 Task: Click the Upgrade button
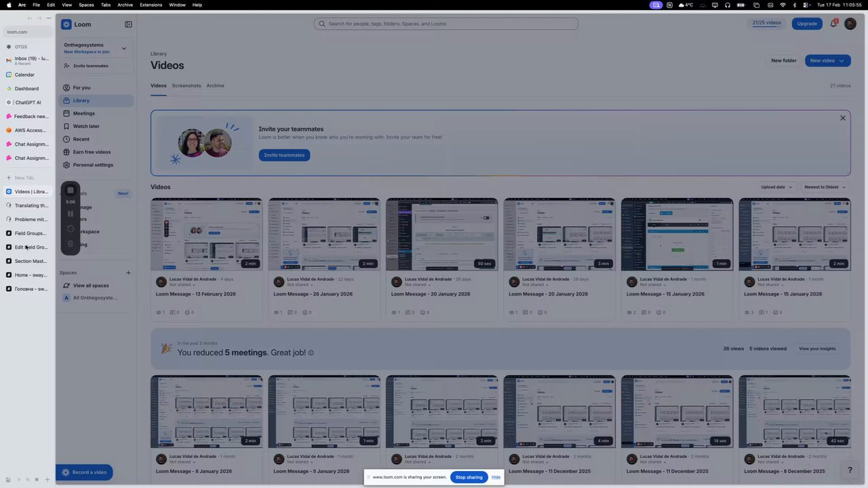click(x=807, y=24)
